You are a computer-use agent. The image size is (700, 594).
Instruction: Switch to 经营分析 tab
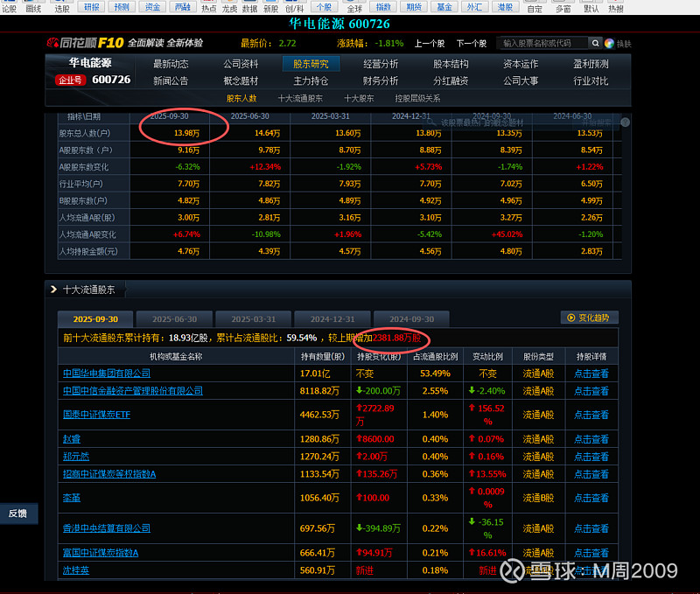click(381, 64)
